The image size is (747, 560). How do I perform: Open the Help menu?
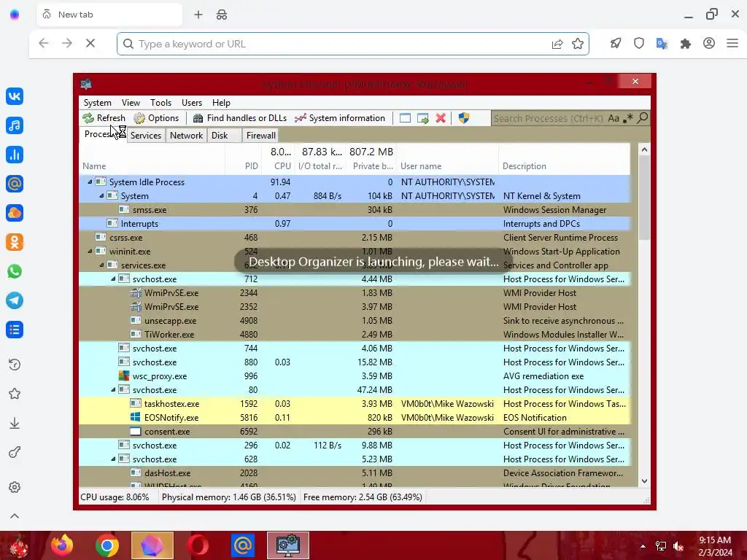coord(221,102)
